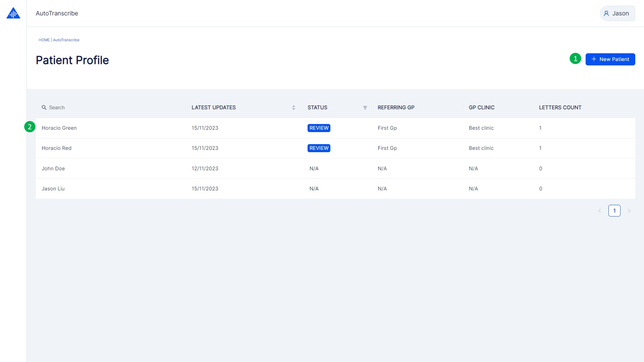The height and width of the screenshot is (362, 644).
Task: Open John Doe patient row
Action: pyautogui.click(x=53, y=169)
